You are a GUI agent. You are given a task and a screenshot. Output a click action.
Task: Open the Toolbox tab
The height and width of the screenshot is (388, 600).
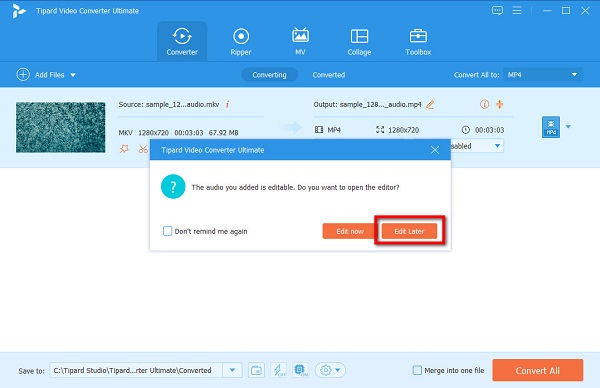click(x=418, y=41)
